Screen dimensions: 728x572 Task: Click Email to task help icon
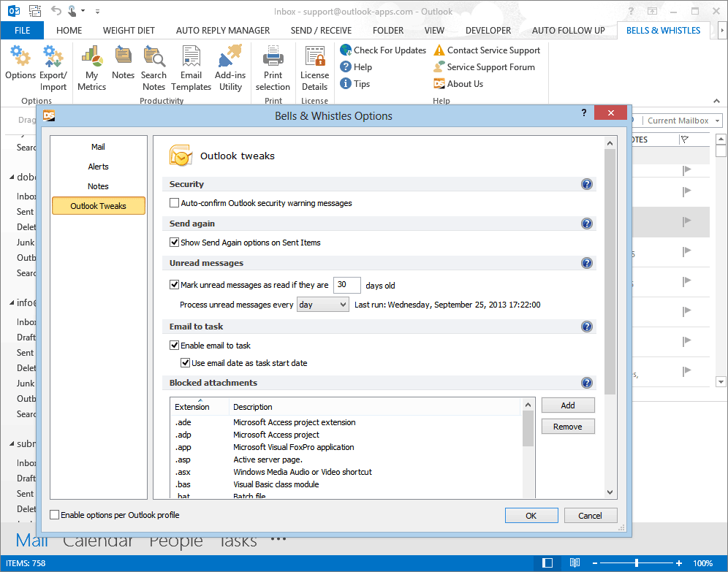point(587,327)
